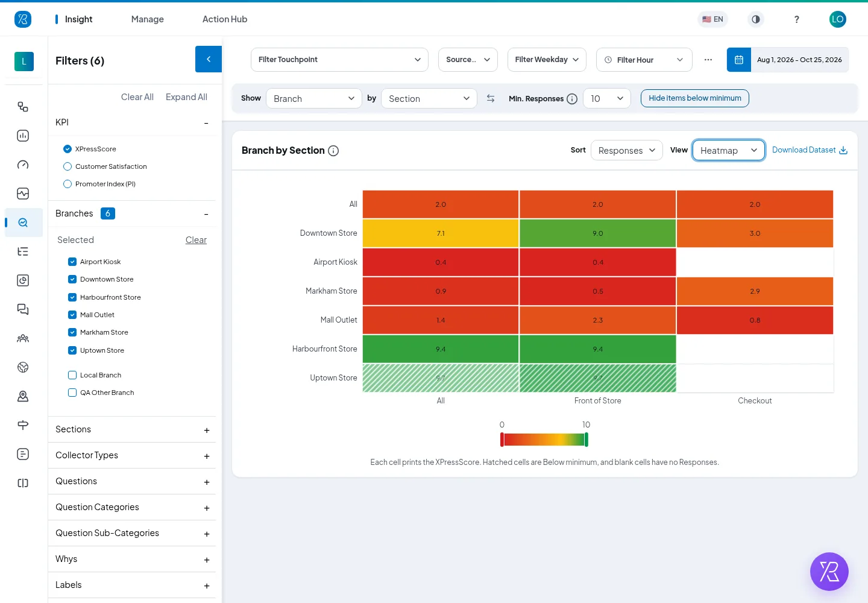Switch to the Manage tab
This screenshot has width=868, height=603.
coord(148,19)
